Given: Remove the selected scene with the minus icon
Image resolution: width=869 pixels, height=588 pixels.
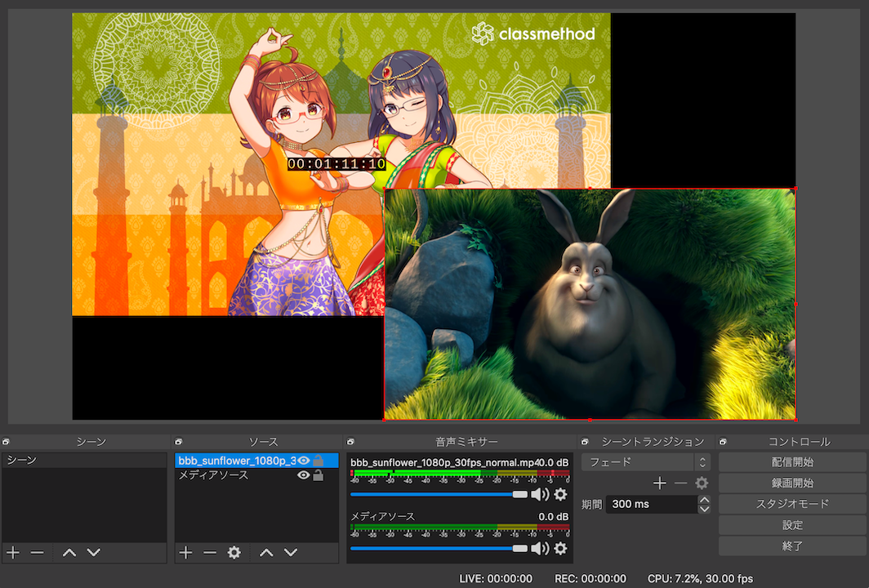Looking at the screenshot, I should click(37, 553).
